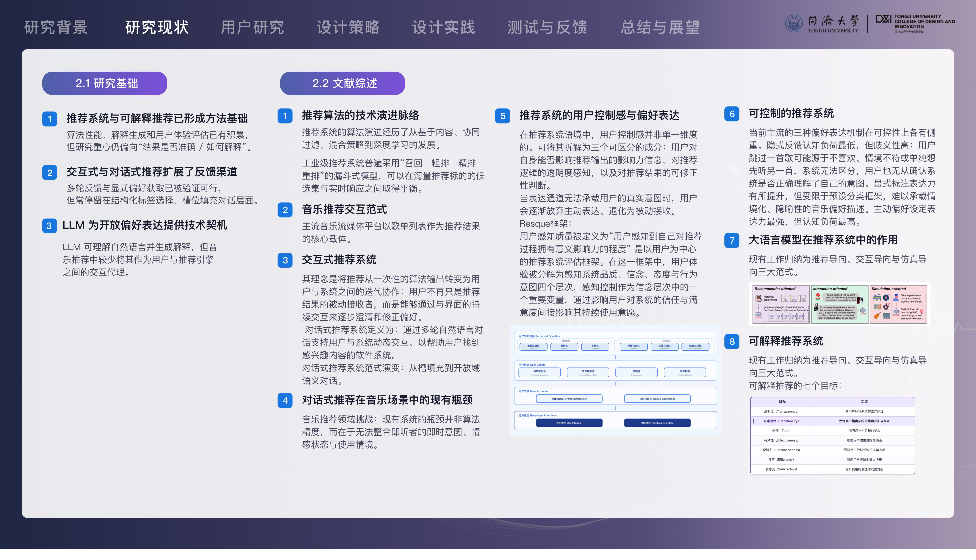
Task: Select table row 说服力（Persuasiveness）
Action: (x=832, y=450)
